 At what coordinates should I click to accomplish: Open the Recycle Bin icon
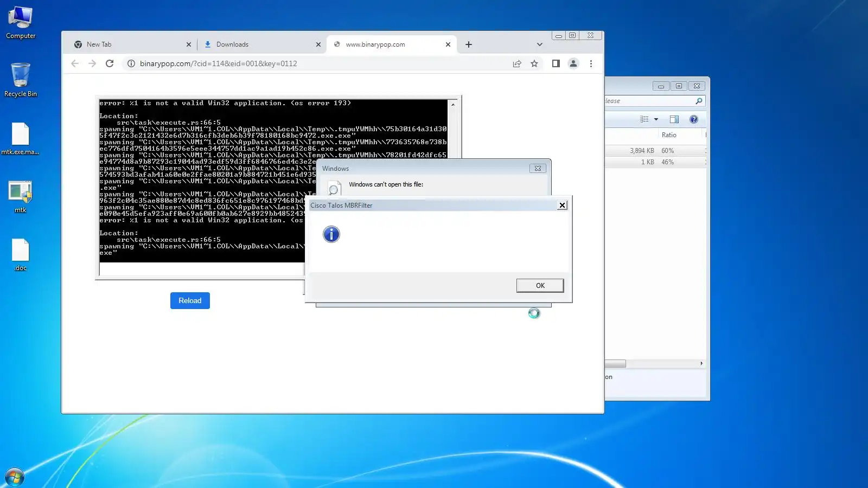click(21, 80)
